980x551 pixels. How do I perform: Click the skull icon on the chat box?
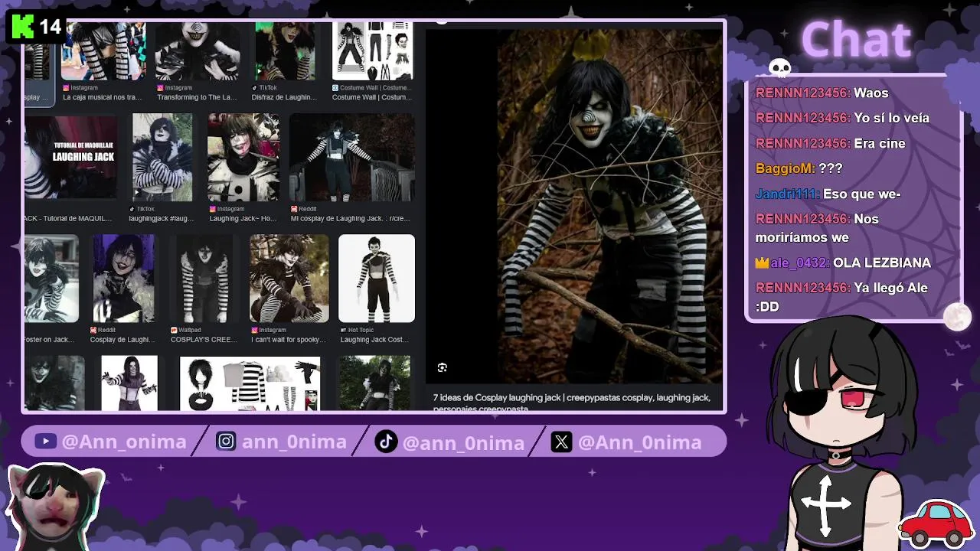pyautogui.click(x=779, y=69)
